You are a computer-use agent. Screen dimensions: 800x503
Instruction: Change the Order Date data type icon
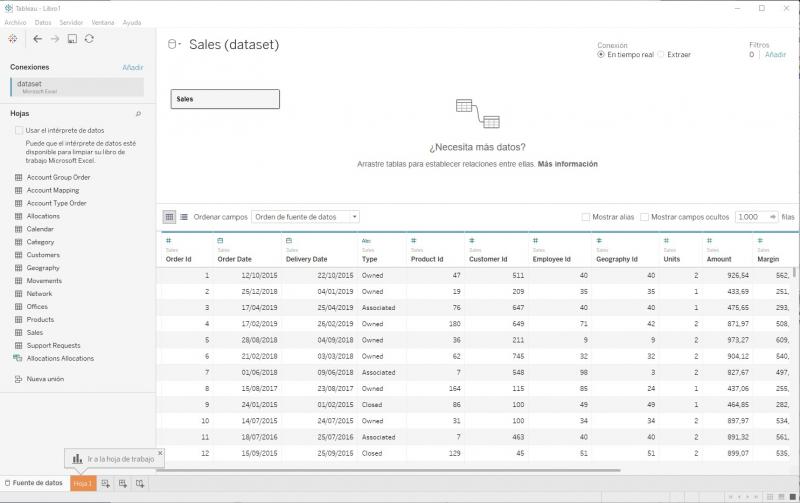point(220,240)
